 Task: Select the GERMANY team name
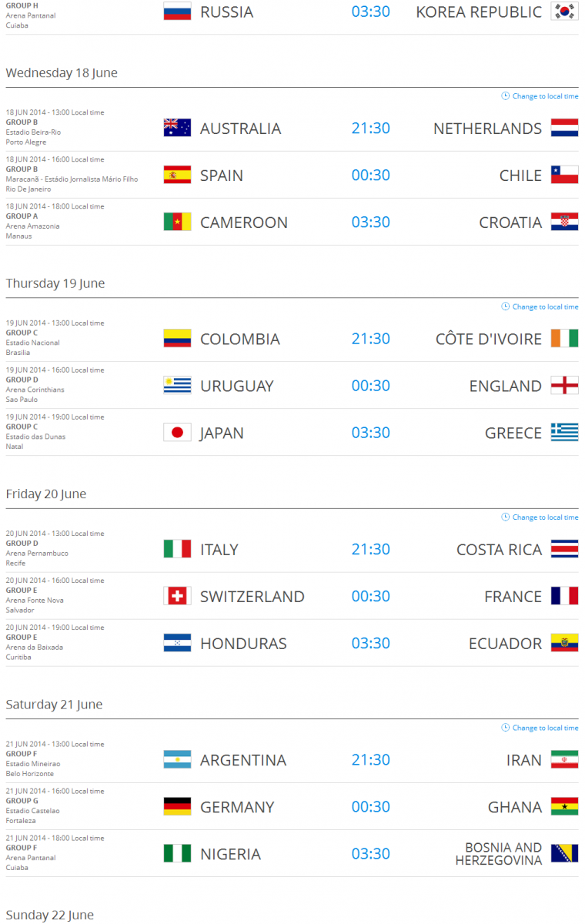(x=238, y=806)
